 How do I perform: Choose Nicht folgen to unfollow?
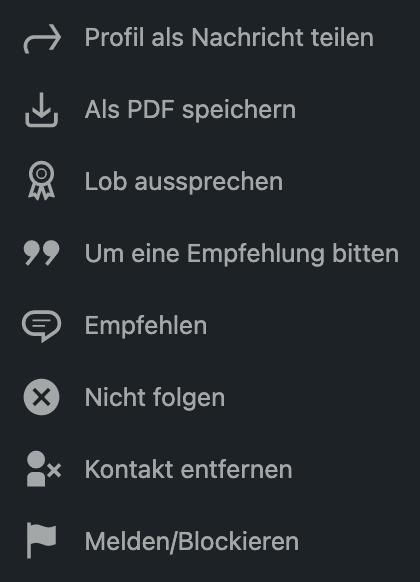point(210,398)
